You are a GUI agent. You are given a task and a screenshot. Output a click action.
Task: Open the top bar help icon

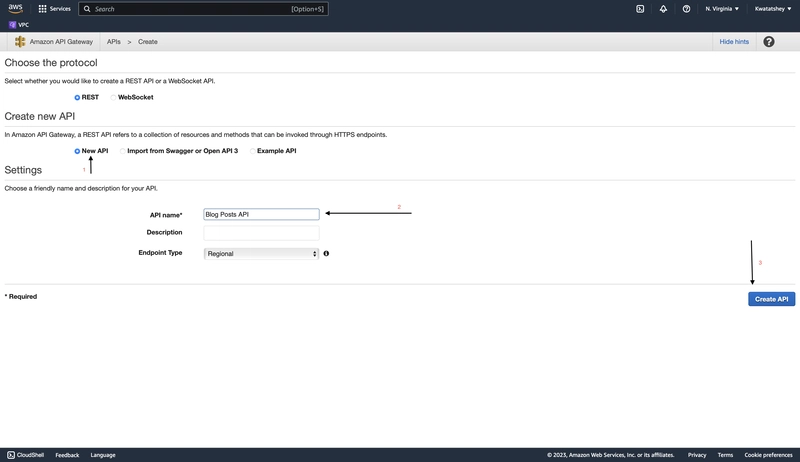pos(686,9)
